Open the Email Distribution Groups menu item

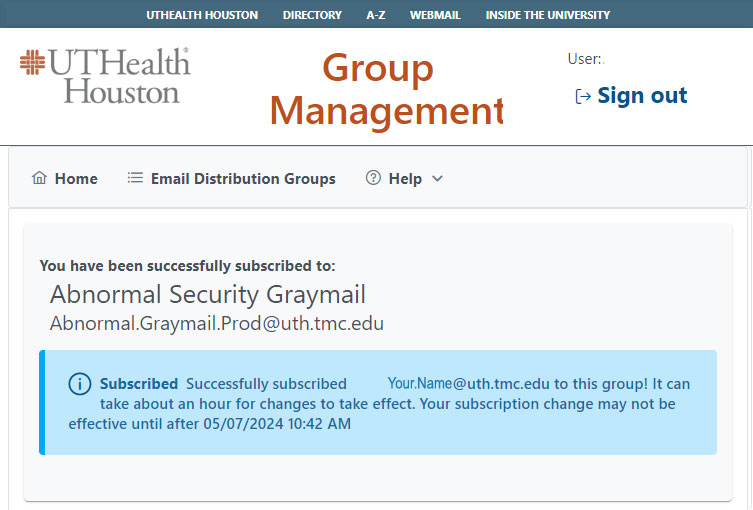[243, 179]
